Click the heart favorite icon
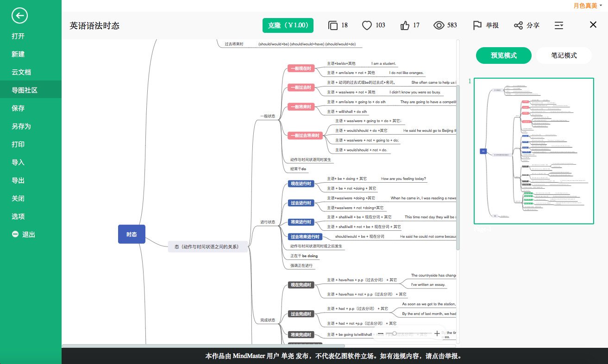 (367, 25)
